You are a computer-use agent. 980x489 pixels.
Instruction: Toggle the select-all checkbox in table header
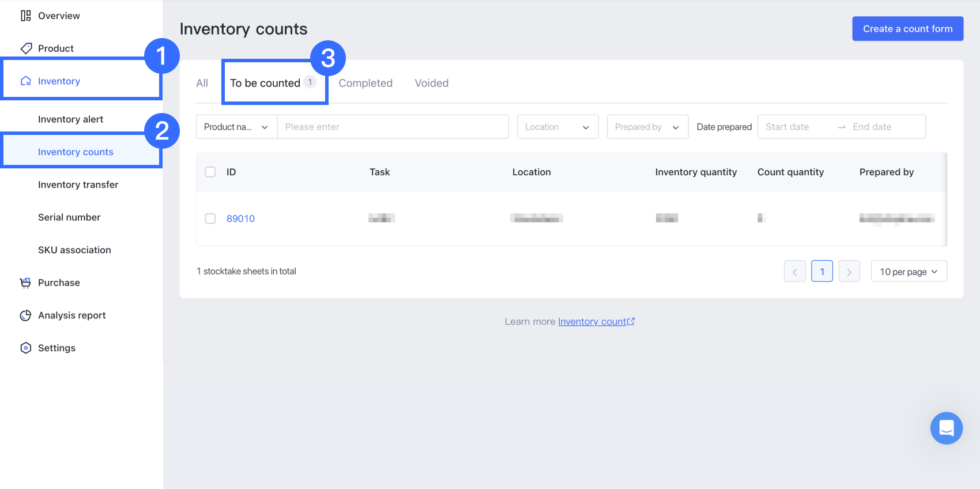click(x=210, y=172)
